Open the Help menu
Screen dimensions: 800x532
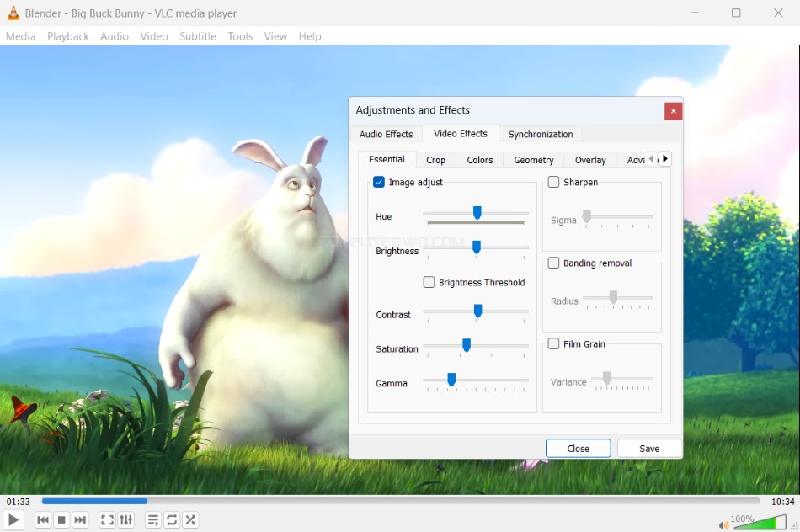(x=310, y=36)
